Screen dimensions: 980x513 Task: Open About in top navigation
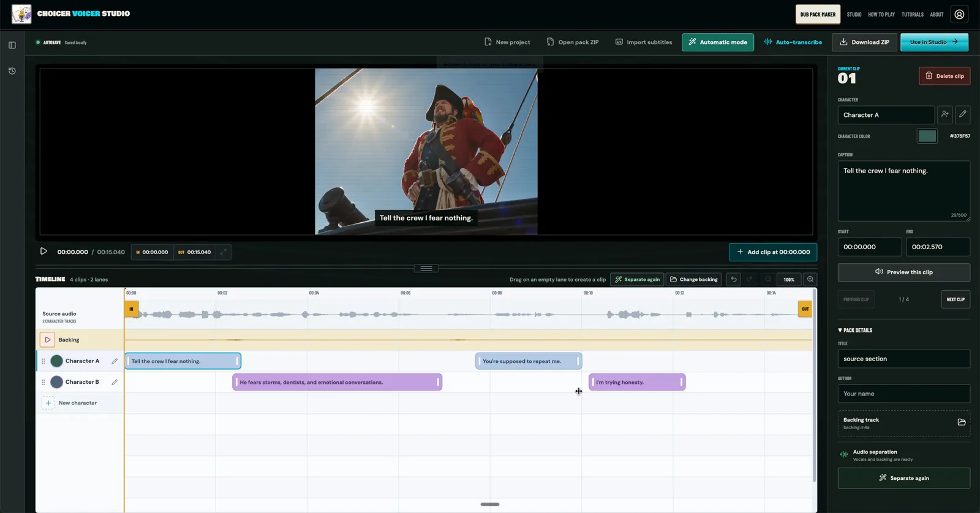937,15
